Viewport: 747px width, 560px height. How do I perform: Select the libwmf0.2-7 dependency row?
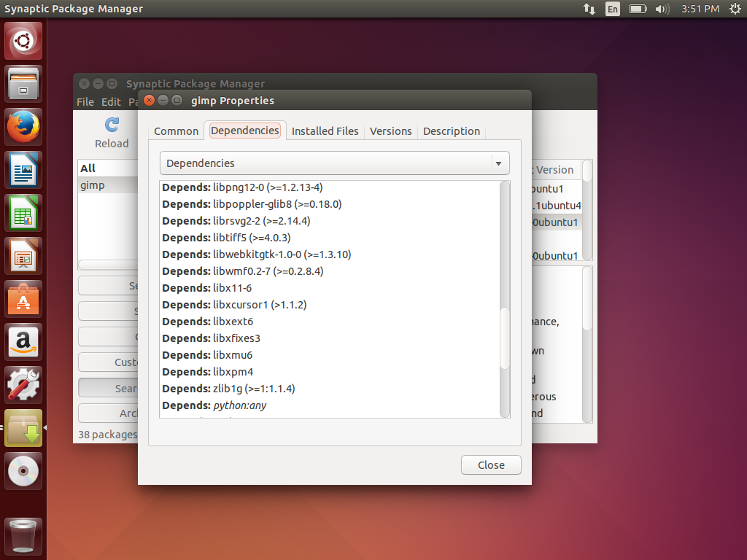click(330, 271)
